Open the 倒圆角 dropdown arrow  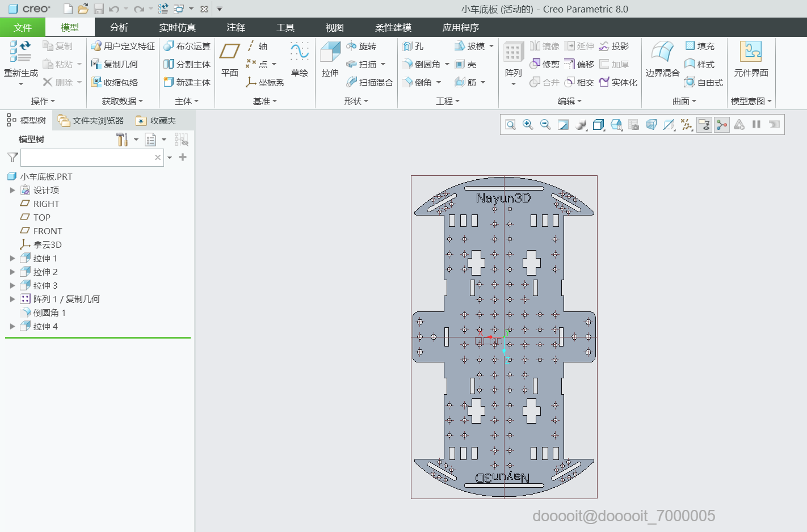(447, 65)
